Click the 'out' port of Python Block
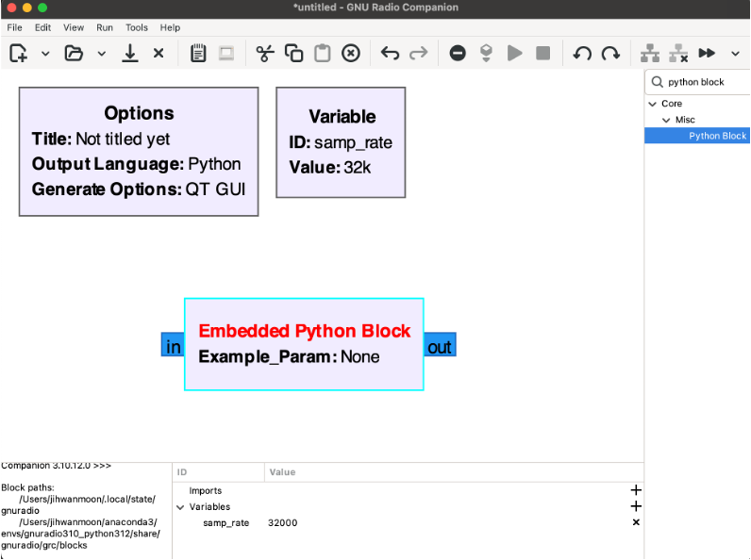751x560 pixels. (x=440, y=345)
